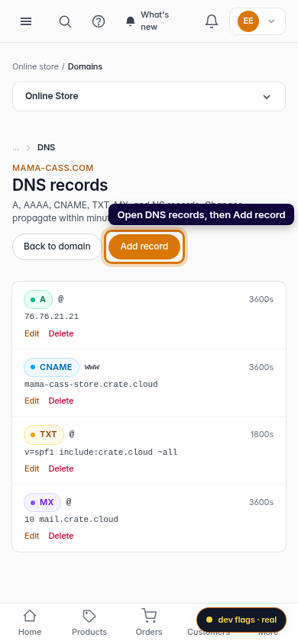Open Products tag tab in bottom navigation
Viewport: 298px width, 644px height.
89,623
